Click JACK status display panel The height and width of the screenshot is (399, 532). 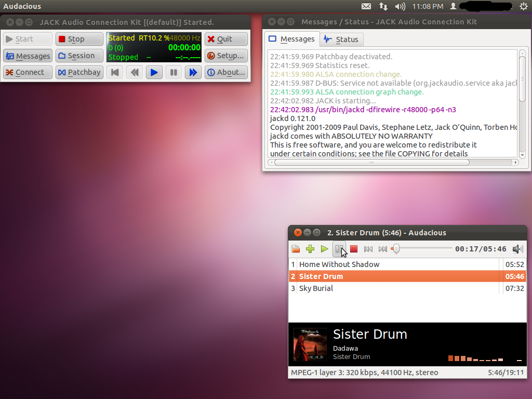pos(154,47)
